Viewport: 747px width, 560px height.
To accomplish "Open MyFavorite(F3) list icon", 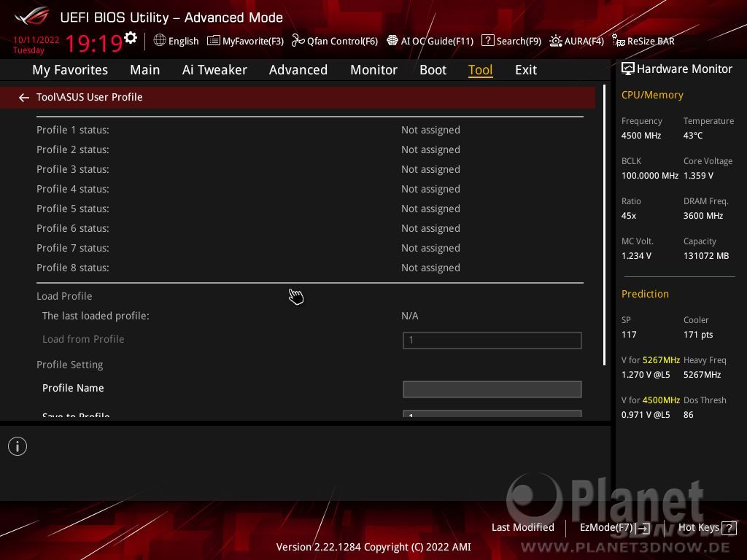I will pyautogui.click(x=214, y=41).
